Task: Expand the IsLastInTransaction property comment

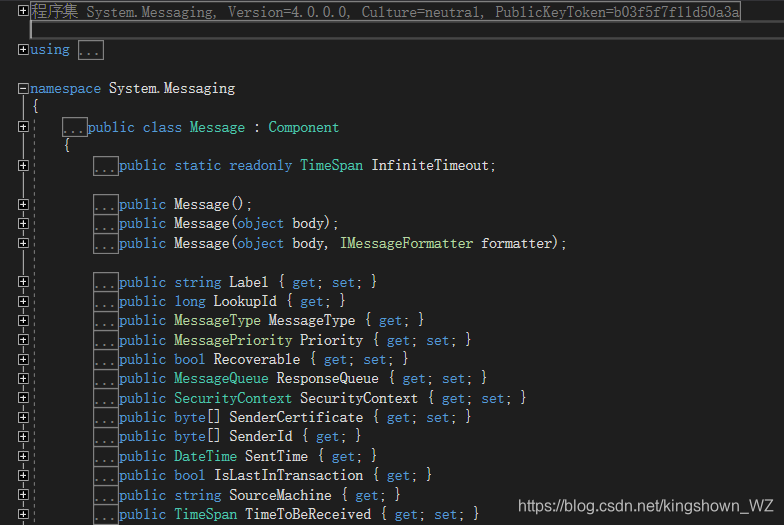Action: click(x=23, y=476)
